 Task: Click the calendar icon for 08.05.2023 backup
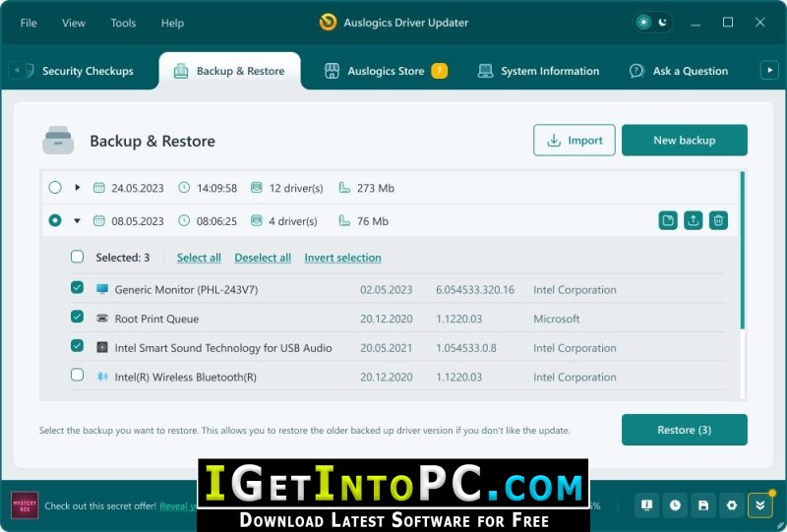[x=99, y=220]
